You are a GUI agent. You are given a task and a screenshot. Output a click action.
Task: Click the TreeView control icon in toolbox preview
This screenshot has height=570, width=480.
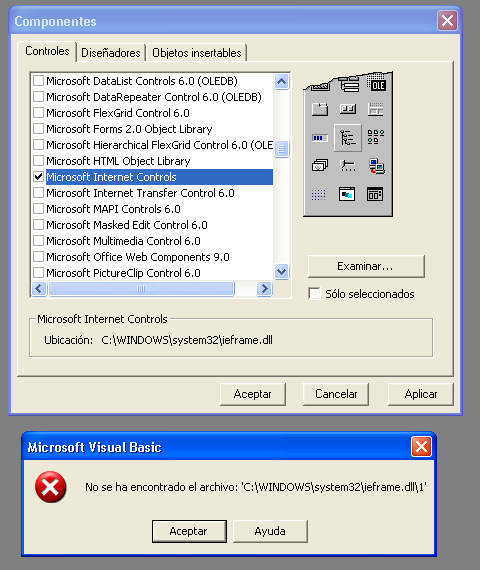(x=348, y=137)
